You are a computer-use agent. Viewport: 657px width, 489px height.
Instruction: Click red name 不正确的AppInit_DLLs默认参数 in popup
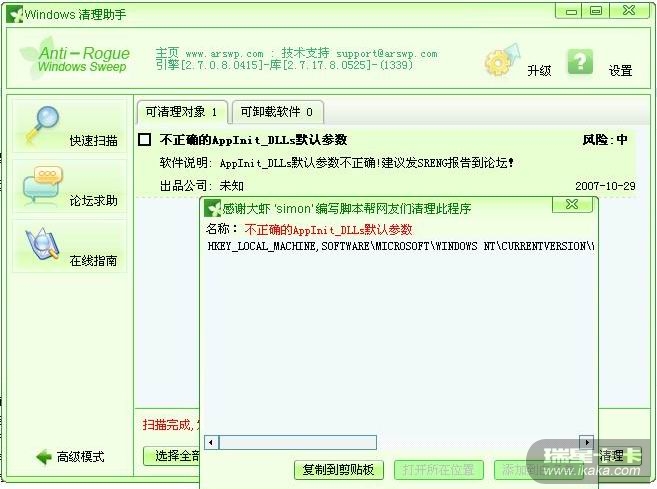(x=328, y=230)
